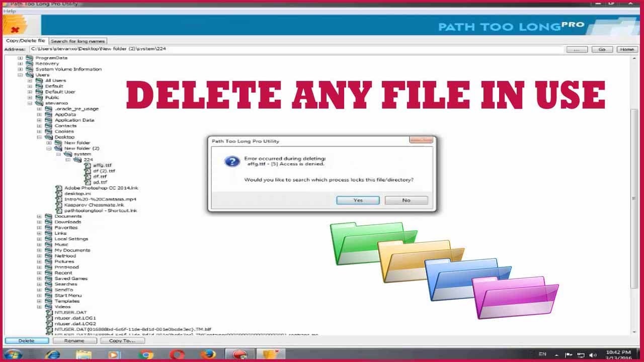Select the Favorites folder icon
Screen dimensions: 644x362
[x=49, y=227]
